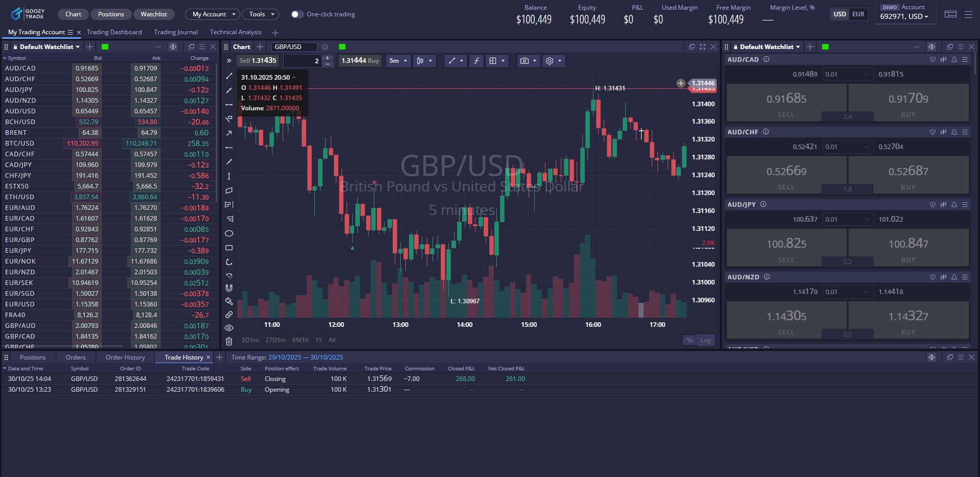This screenshot has height=477, width=980.
Task: Click the 1Y range link below chart
Action: pyautogui.click(x=318, y=340)
